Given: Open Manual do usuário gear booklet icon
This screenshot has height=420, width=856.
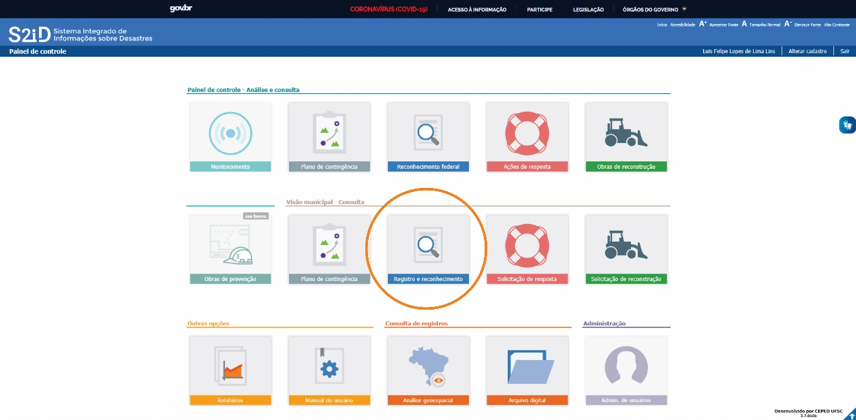Looking at the screenshot, I should 329,366.
